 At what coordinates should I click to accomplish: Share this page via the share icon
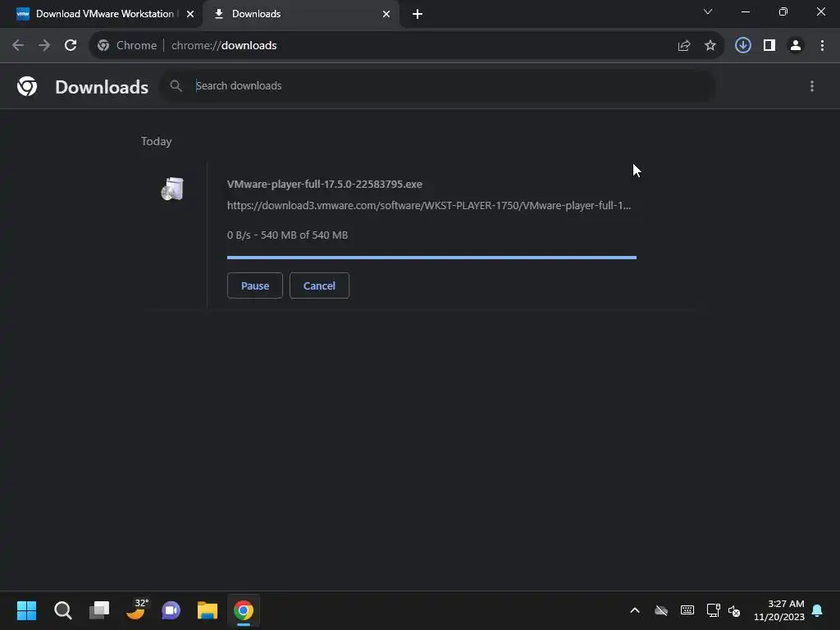coord(683,46)
